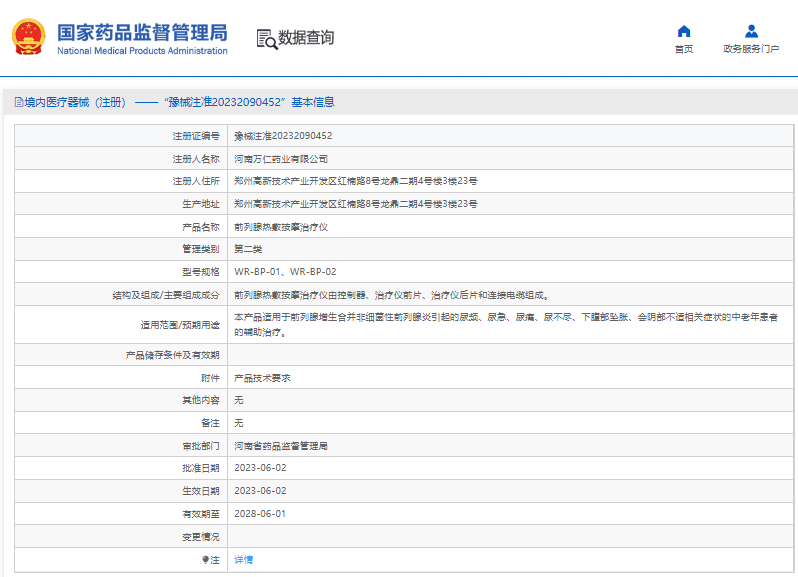This screenshot has width=798, height=577.
Task: Click the 批准日期 label
Action: tap(201, 468)
